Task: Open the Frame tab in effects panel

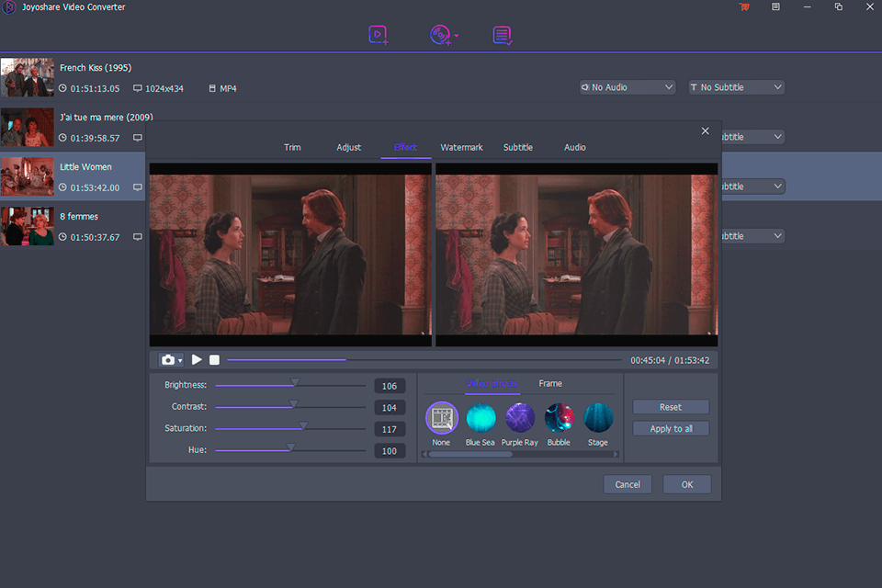Action: (550, 383)
